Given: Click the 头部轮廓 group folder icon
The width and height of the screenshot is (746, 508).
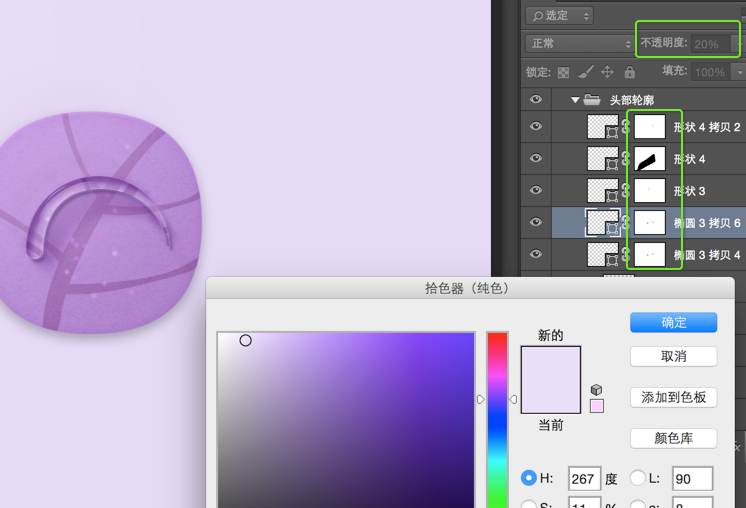Looking at the screenshot, I should (x=592, y=99).
